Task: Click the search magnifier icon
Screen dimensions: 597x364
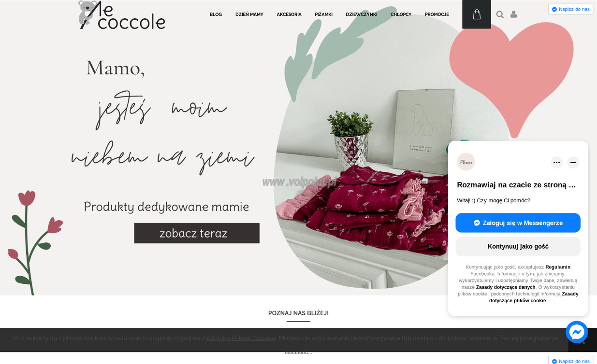Action: click(500, 14)
